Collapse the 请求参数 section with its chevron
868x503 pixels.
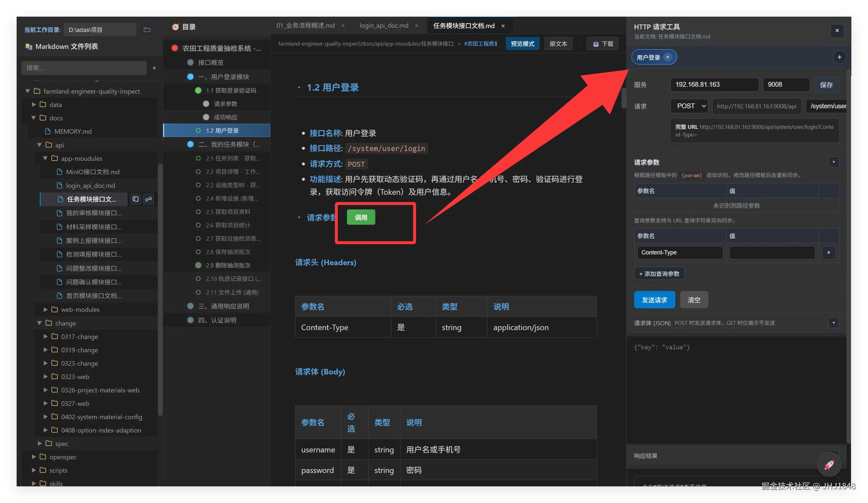click(x=833, y=162)
